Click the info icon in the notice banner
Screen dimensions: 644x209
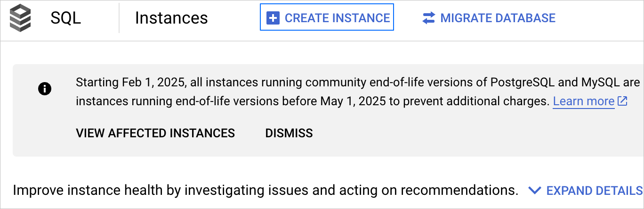tap(45, 89)
